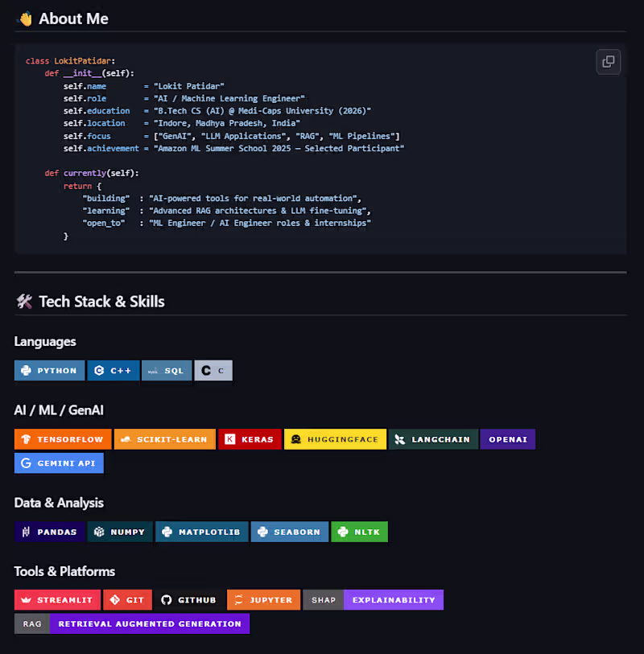The height and width of the screenshot is (654, 644).
Task: Click the Matplotlib badge
Action: [x=201, y=532]
